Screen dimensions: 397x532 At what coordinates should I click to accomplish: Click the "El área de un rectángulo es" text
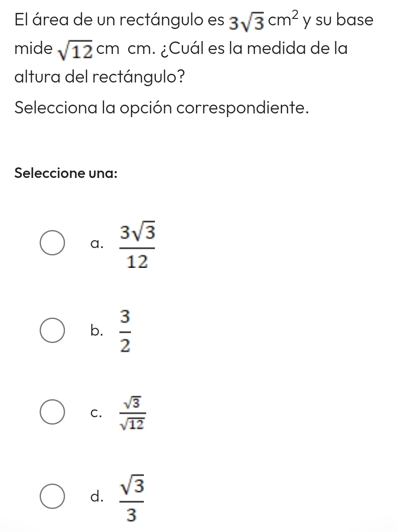(x=119, y=21)
